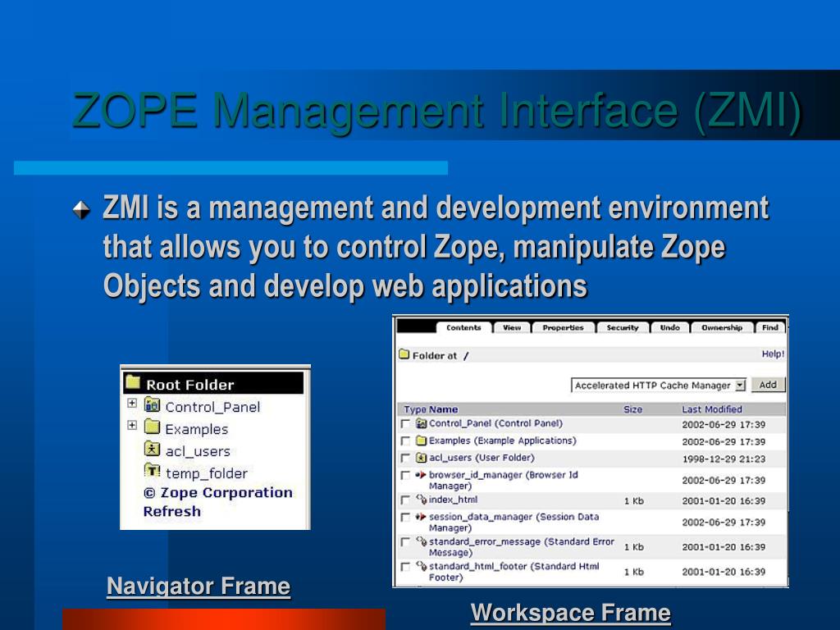The image size is (840, 630).
Task: Open the Help! link
Action: click(773, 354)
